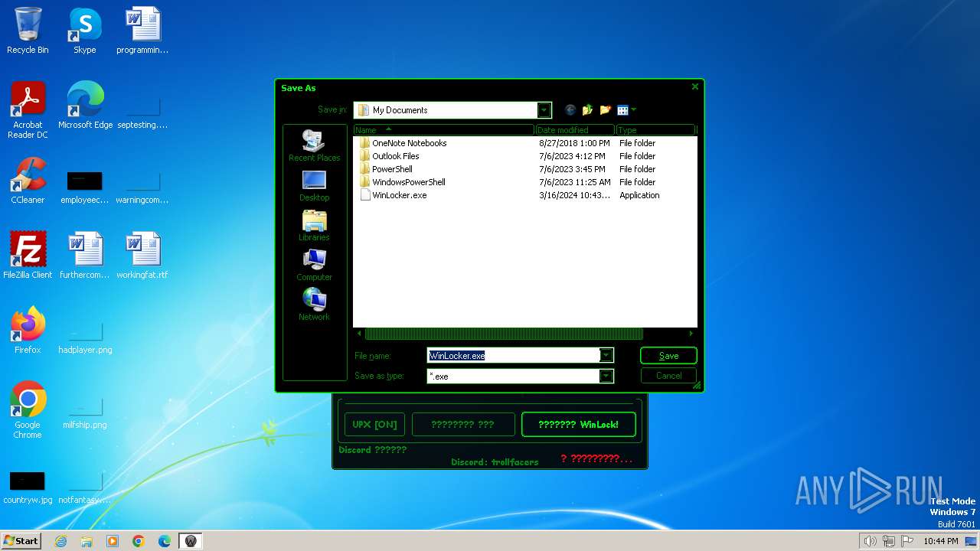Open Recycle Bin desktop icon
This screenshot has width=980, height=551.
click(x=28, y=31)
